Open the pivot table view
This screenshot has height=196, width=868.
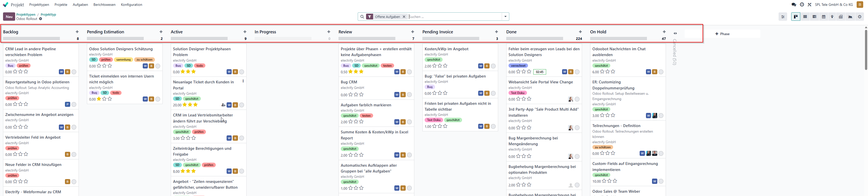coord(841,16)
